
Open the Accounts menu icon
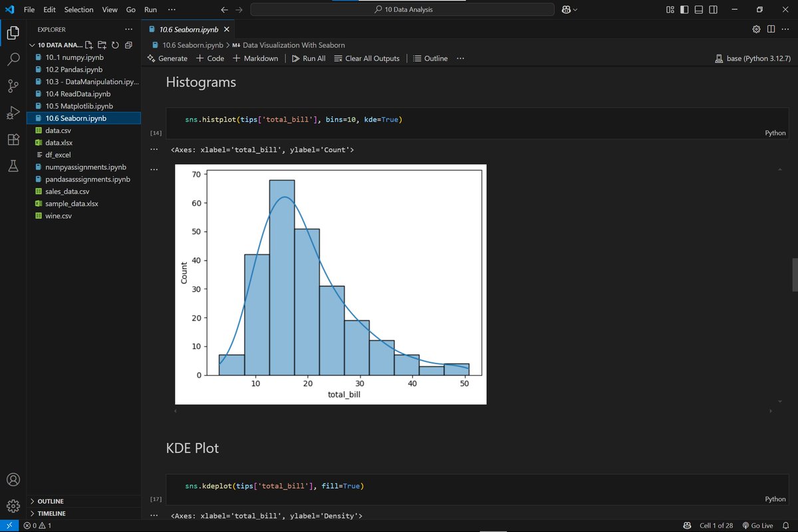(x=13, y=479)
